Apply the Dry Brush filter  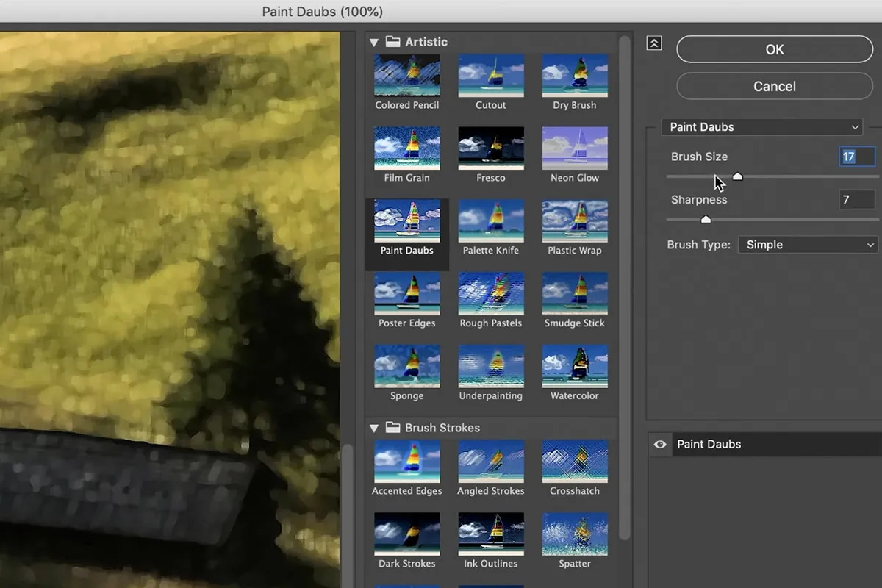(575, 75)
